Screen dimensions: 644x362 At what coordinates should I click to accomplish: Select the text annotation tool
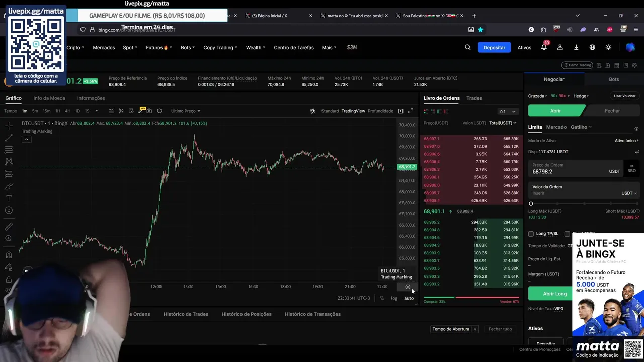(9, 198)
